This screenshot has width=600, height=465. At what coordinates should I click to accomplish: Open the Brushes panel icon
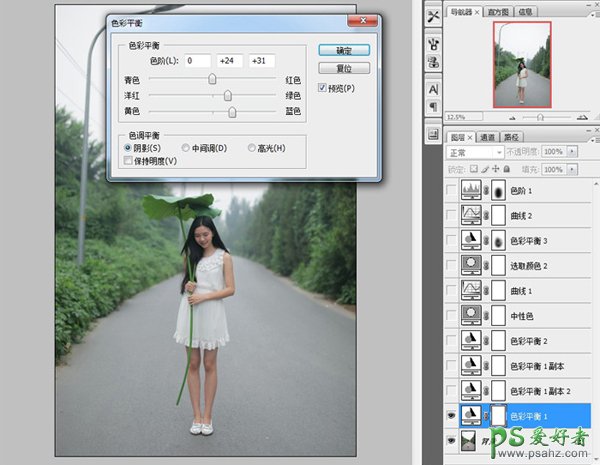(434, 43)
